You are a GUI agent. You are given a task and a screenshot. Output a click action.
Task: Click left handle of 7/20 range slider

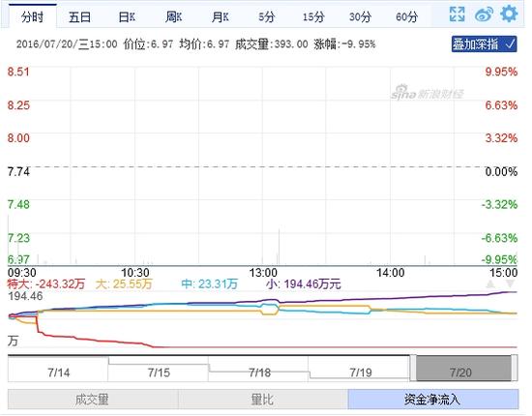click(x=413, y=369)
